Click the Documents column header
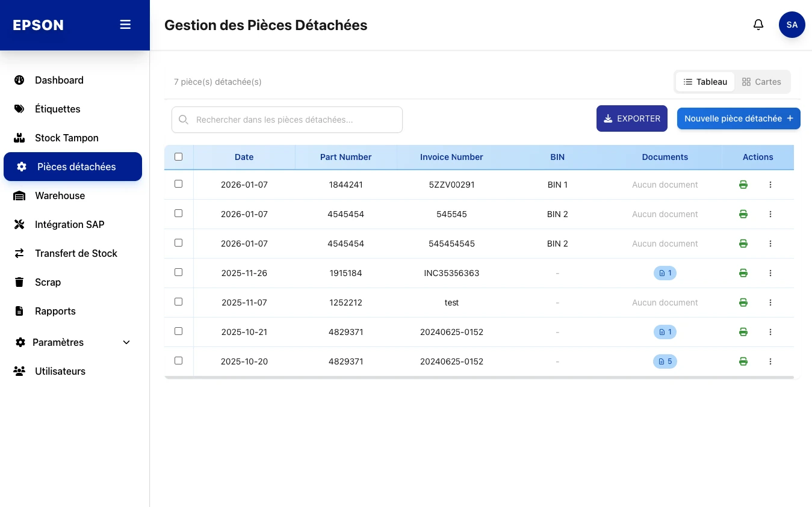The image size is (812, 507). tap(665, 157)
